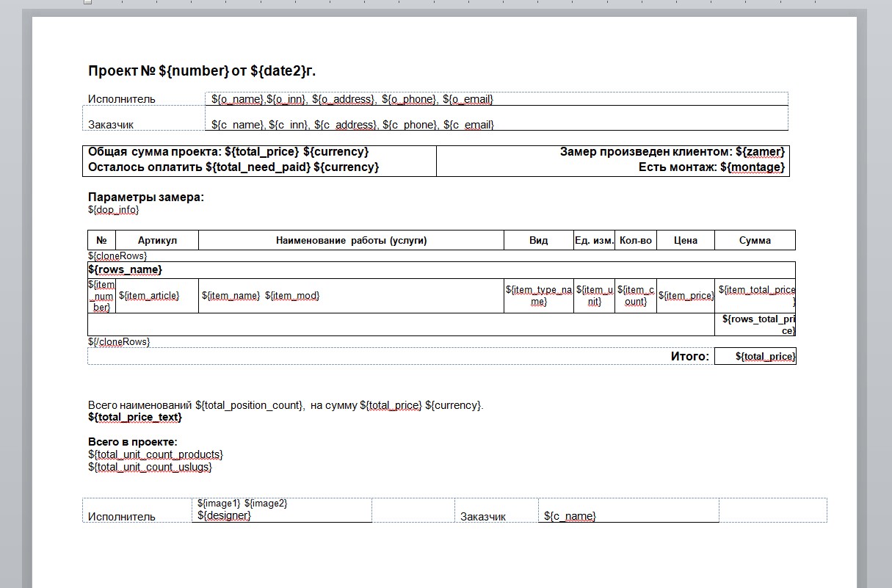Click the ${item_price} table cell
This screenshot has height=588, width=892.
click(x=686, y=296)
